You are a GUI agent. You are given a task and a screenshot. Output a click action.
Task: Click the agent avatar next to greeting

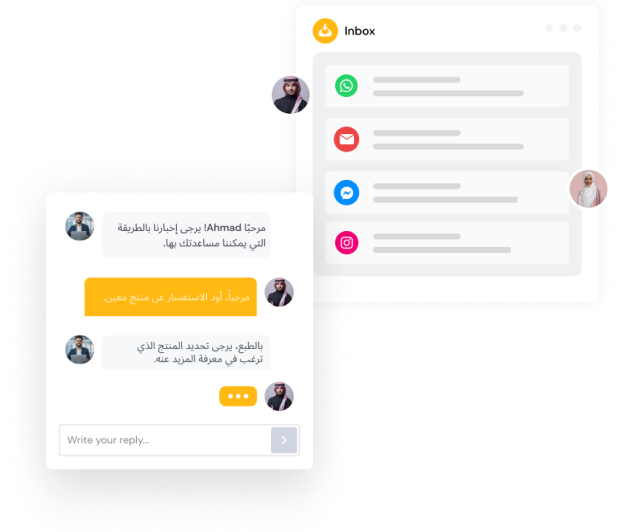tap(79, 226)
